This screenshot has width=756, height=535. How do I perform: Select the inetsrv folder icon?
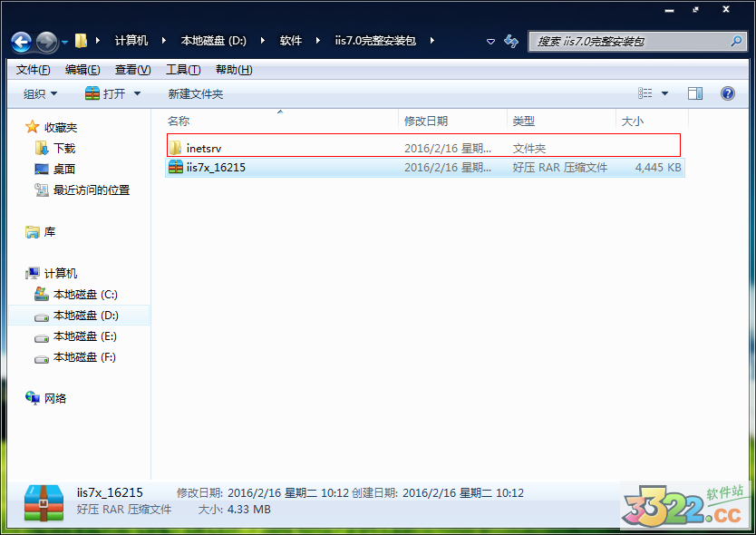[175, 148]
